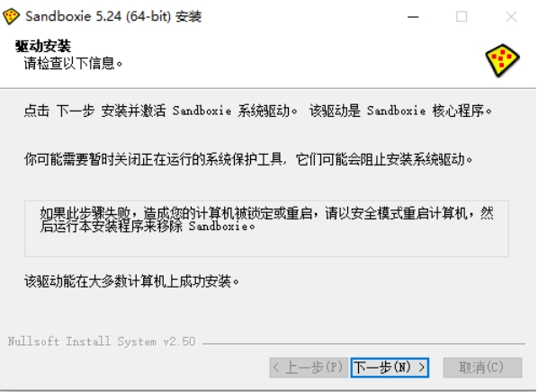The height and width of the screenshot is (392, 538).
Task: Click the greyed-out maximize window button
Action: [462, 16]
